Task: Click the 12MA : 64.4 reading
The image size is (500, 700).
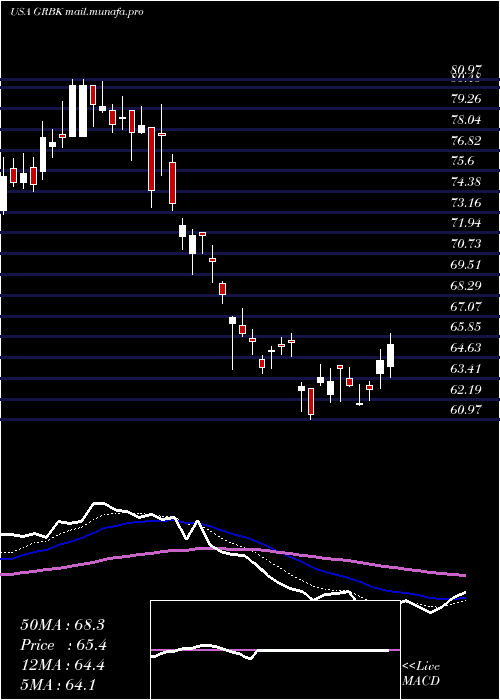Action: coord(62,665)
